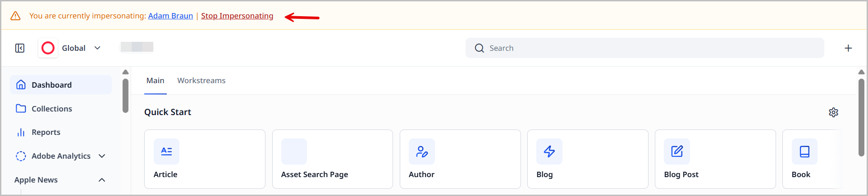
Task: Click the Article quick start icon
Action: pos(166,151)
